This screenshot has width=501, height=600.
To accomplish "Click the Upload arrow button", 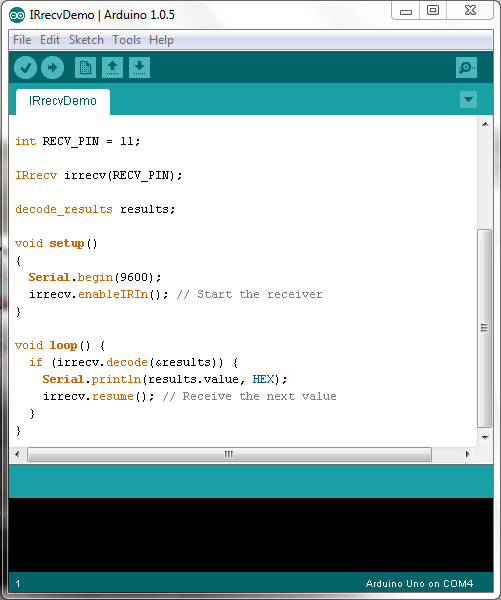I will tap(52, 68).
